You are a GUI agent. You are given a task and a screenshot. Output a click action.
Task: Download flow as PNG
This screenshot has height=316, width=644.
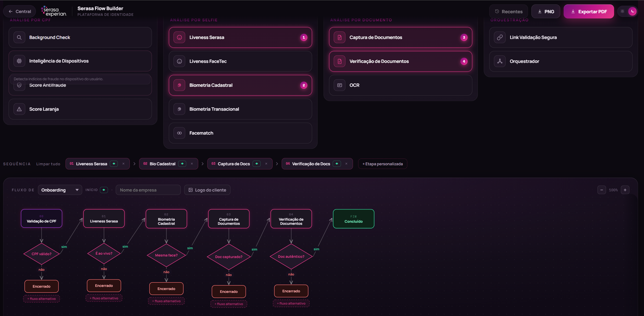tap(546, 11)
